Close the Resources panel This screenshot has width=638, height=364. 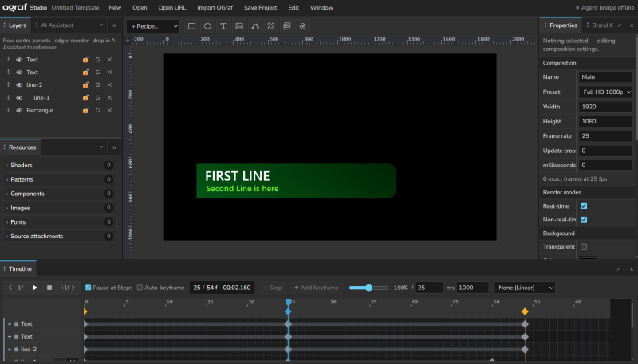pos(114,147)
